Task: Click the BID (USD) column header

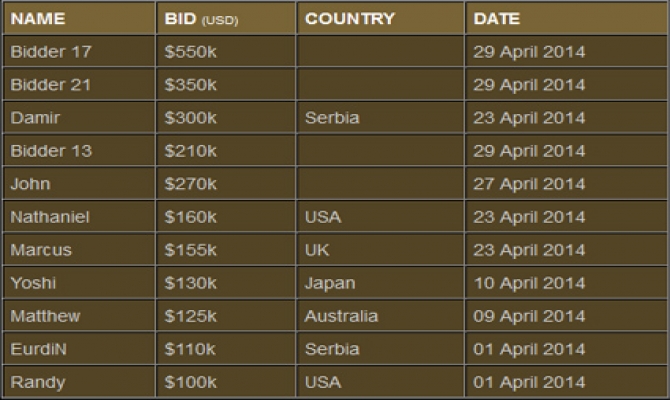Action: coord(200,18)
